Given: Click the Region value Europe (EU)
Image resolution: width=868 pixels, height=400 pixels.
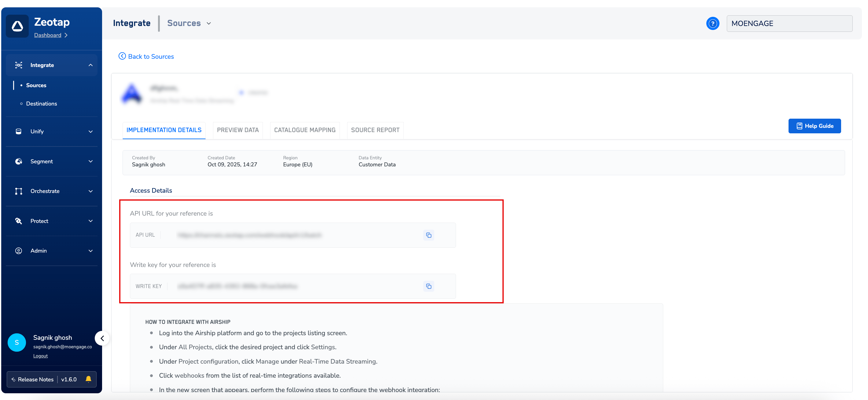Looking at the screenshot, I should (x=297, y=165).
